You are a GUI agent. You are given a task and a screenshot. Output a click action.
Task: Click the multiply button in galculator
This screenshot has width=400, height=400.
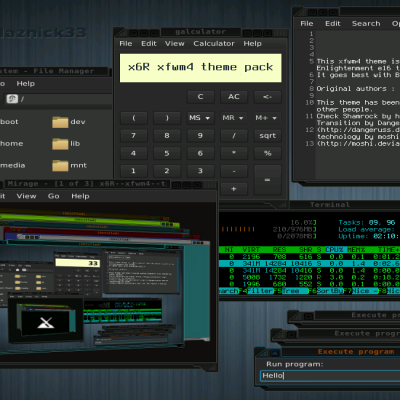233,153
